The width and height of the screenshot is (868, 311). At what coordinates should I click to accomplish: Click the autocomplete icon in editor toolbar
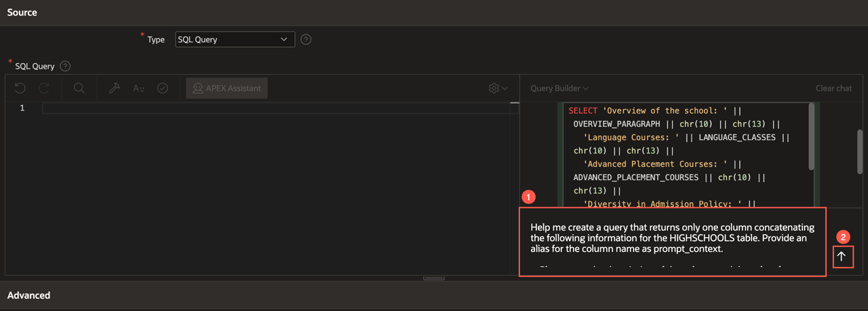(138, 88)
